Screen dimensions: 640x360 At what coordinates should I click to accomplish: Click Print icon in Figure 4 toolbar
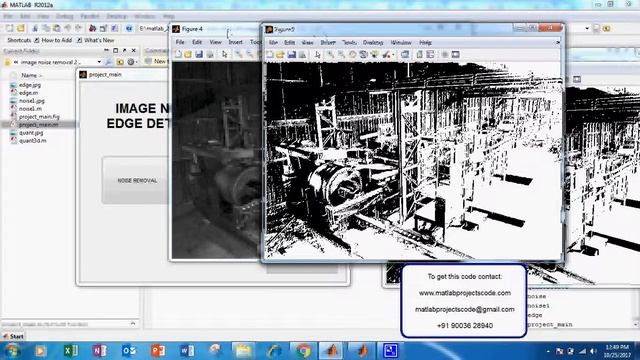pyautogui.click(x=210, y=54)
